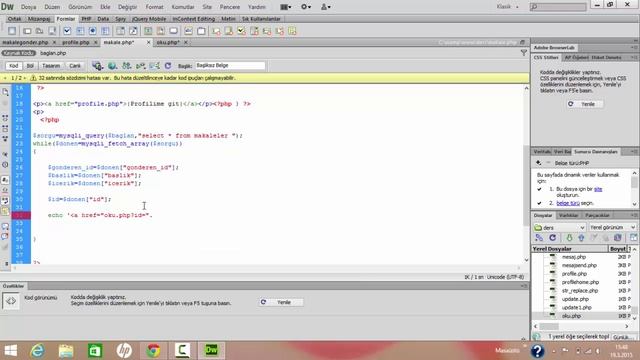Select Böl split view button
The width and height of the screenshot is (640, 360).
point(30,66)
